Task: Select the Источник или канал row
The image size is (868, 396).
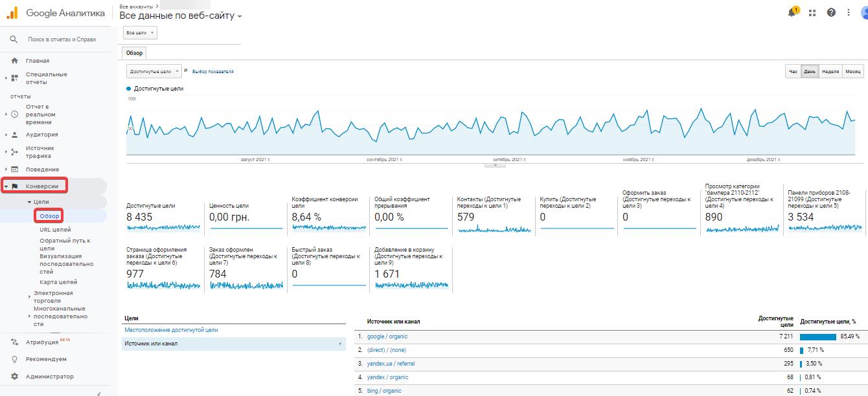Action: pos(233,344)
